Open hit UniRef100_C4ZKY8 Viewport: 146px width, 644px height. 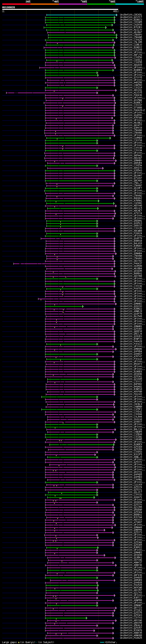click(131, 25)
